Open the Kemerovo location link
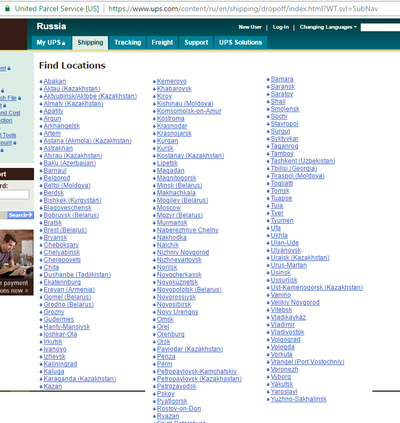Viewport: 400px width, 423px height. click(172, 81)
